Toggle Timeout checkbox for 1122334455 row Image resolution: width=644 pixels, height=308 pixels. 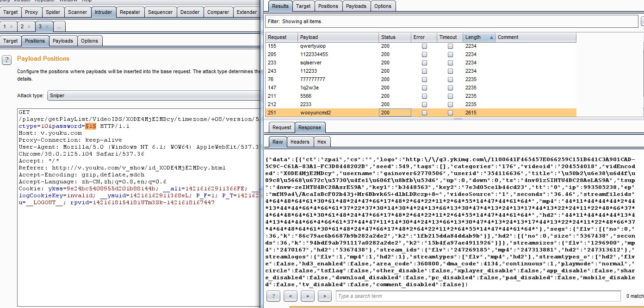click(x=450, y=55)
